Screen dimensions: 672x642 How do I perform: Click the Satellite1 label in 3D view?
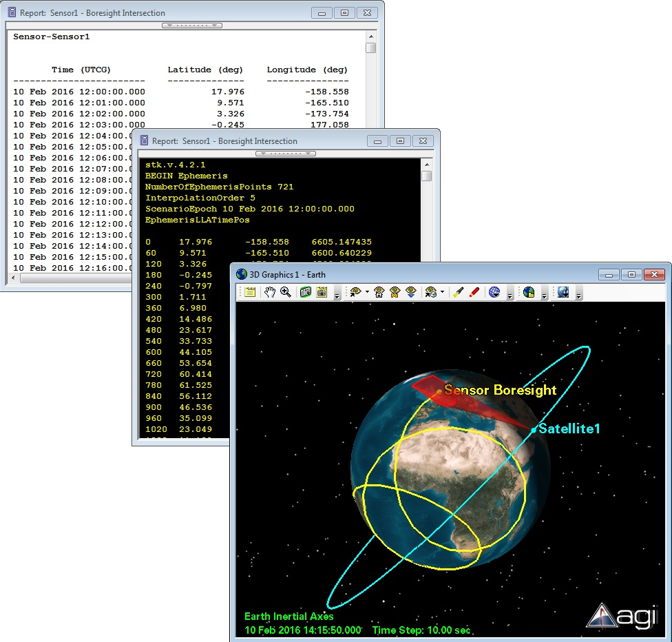coord(569,428)
